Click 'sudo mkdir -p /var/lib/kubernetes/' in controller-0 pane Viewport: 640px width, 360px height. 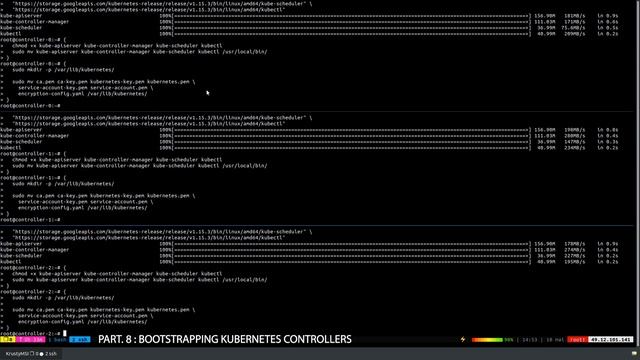pyautogui.click(x=63, y=70)
